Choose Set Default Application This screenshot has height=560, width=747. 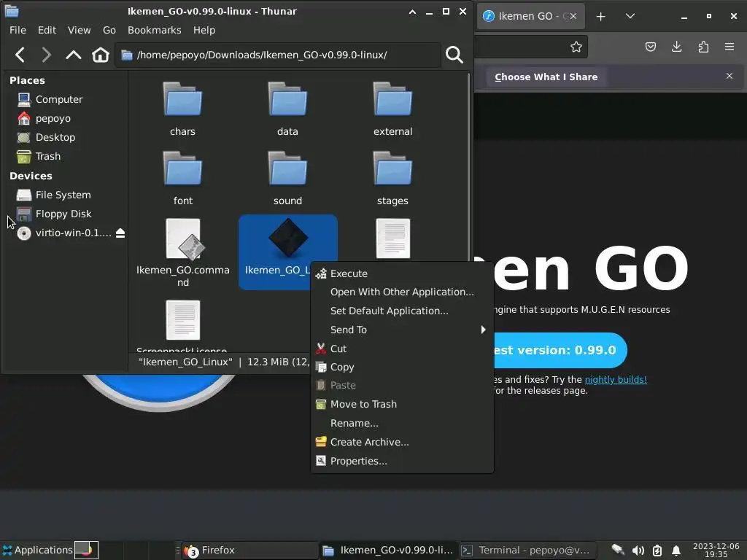coord(402,311)
